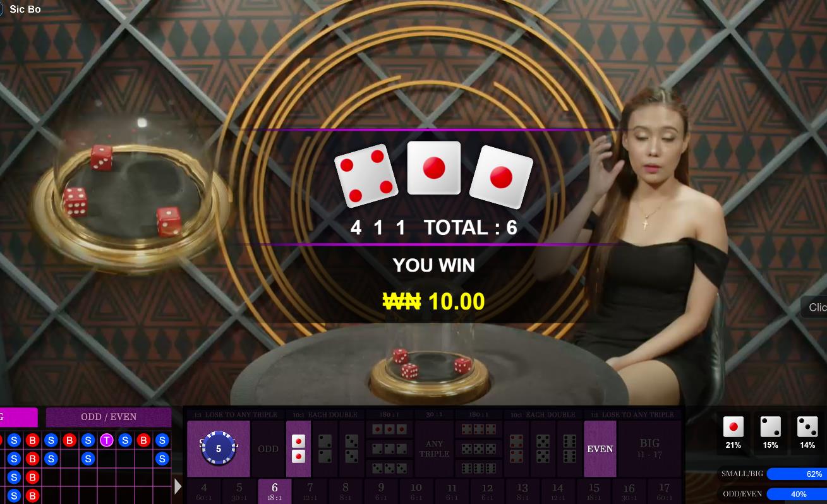
Task: Open the magenta roadmap tab
Action: coord(18,417)
